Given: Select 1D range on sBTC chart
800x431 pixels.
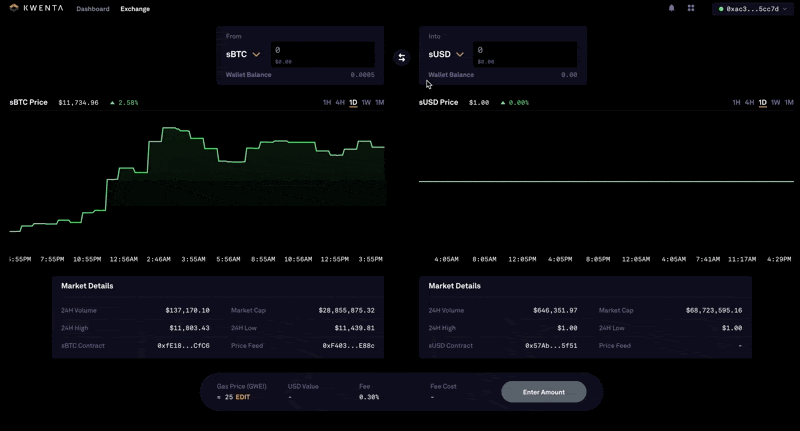Looking at the screenshot, I should [x=353, y=103].
